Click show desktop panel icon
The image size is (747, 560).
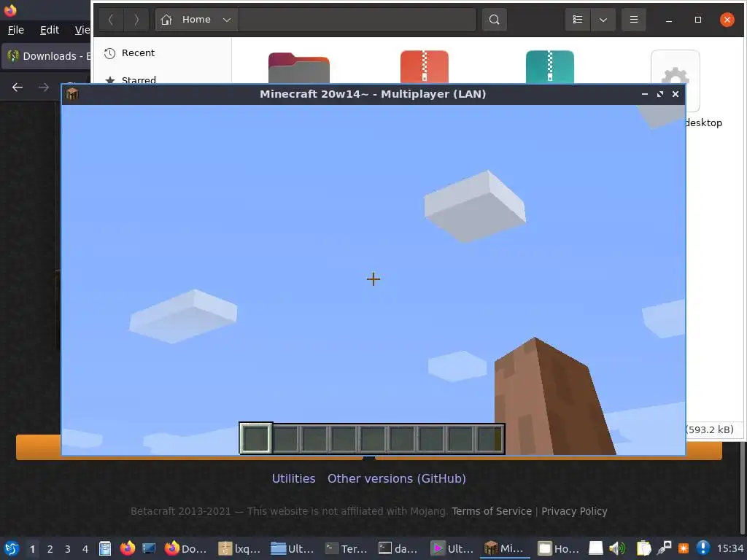pyautogui.click(x=149, y=548)
